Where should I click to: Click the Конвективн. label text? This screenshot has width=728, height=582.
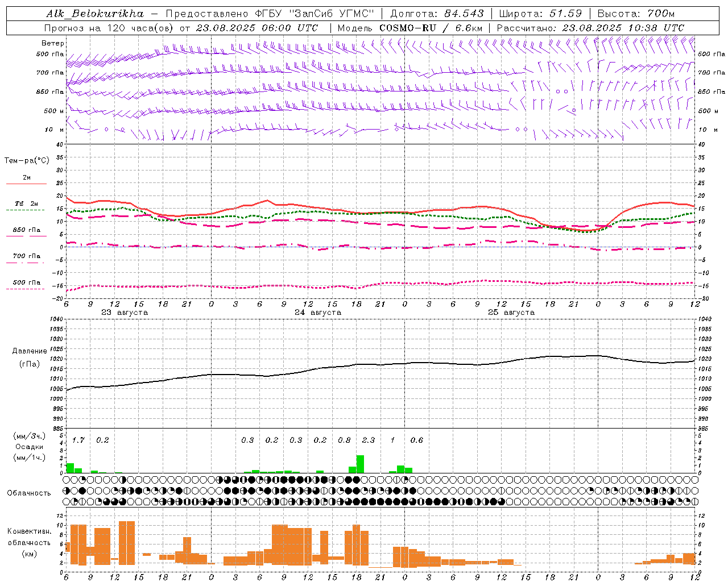coord(29,531)
